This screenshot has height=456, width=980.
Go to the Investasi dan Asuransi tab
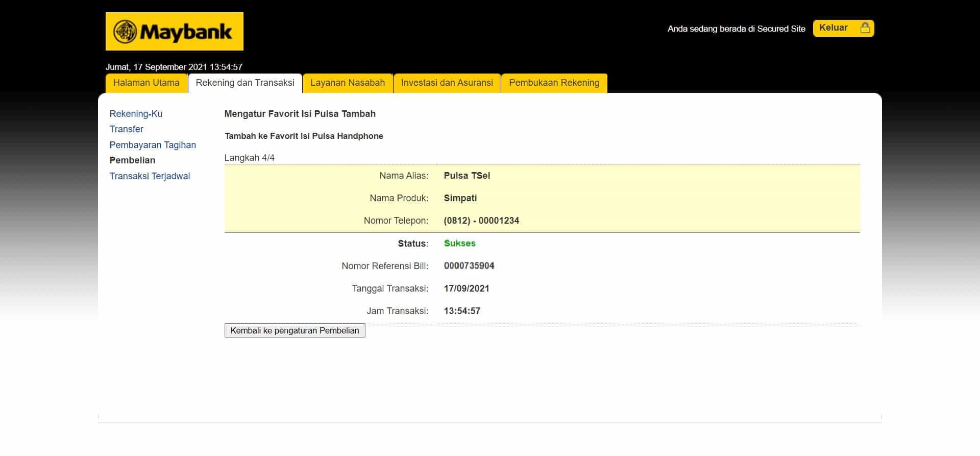click(x=447, y=83)
